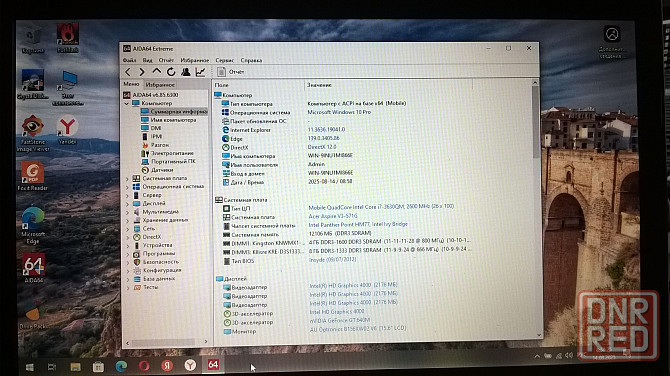The height and width of the screenshot is (376, 670).
Task: Select Датчики sensor item in the tree
Action: coord(157,170)
